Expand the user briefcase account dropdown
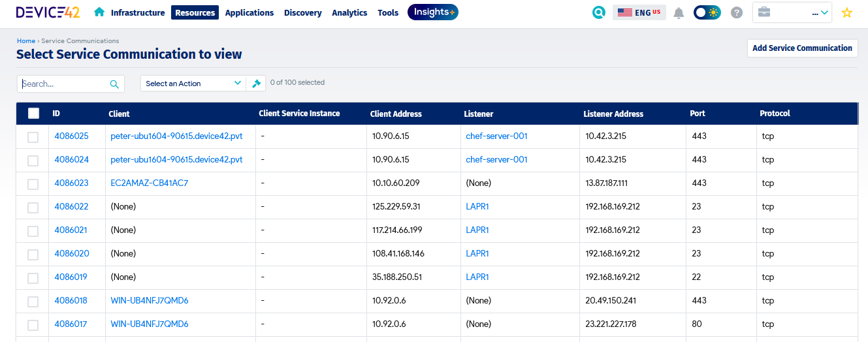Screen dimensions: 868x342 [x=792, y=12]
